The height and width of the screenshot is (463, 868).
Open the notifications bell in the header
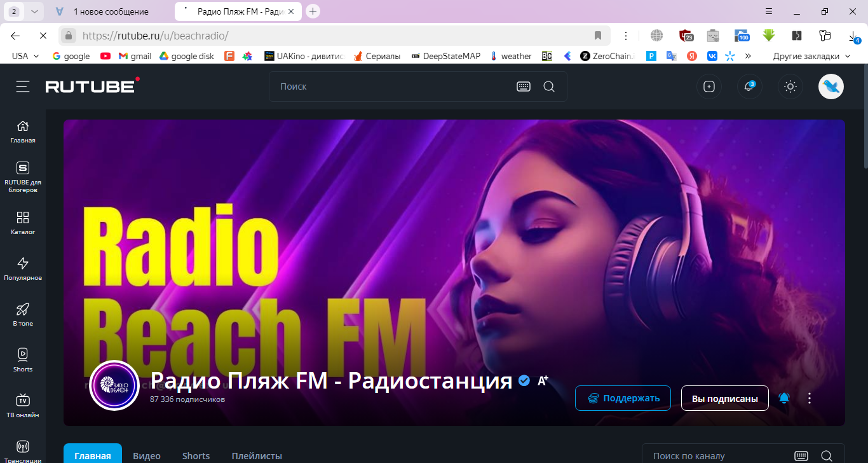[749, 86]
